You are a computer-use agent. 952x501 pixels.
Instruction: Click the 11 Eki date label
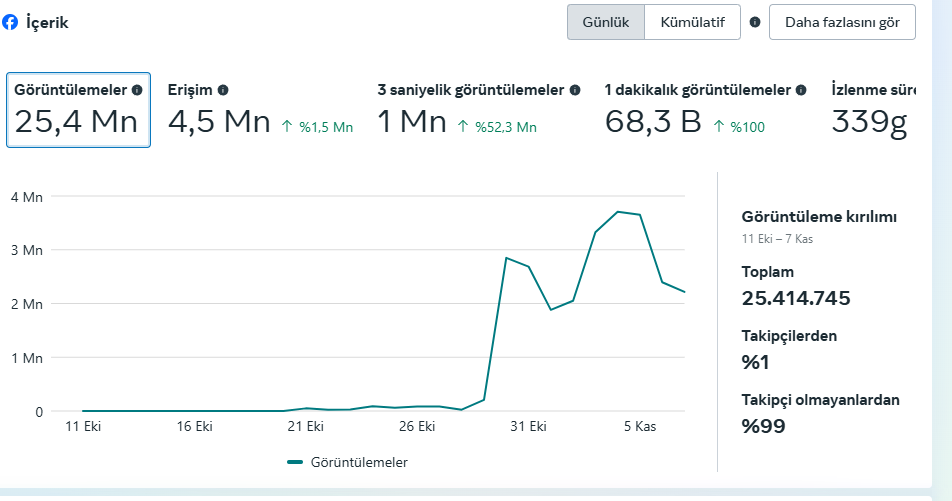83,426
